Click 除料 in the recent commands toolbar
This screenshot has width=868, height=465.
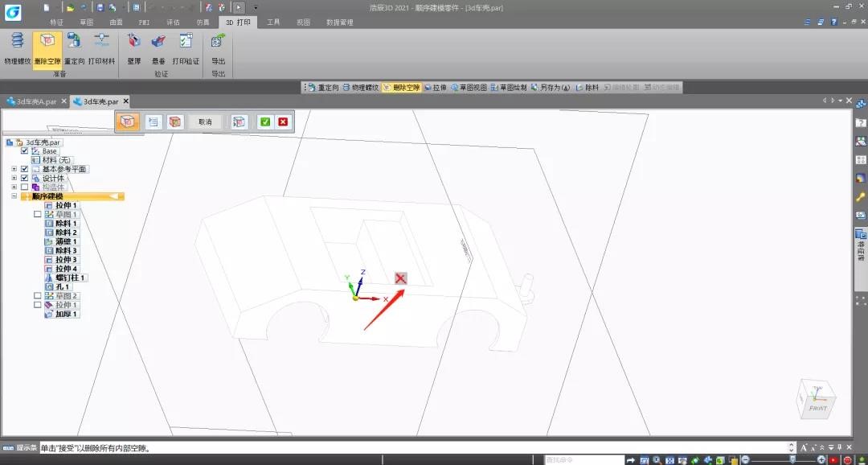[x=588, y=88]
